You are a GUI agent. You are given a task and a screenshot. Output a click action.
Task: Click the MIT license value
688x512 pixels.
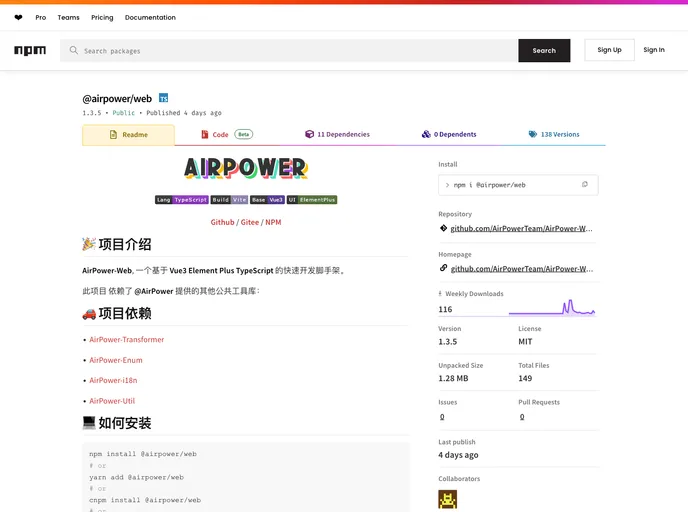click(525, 342)
